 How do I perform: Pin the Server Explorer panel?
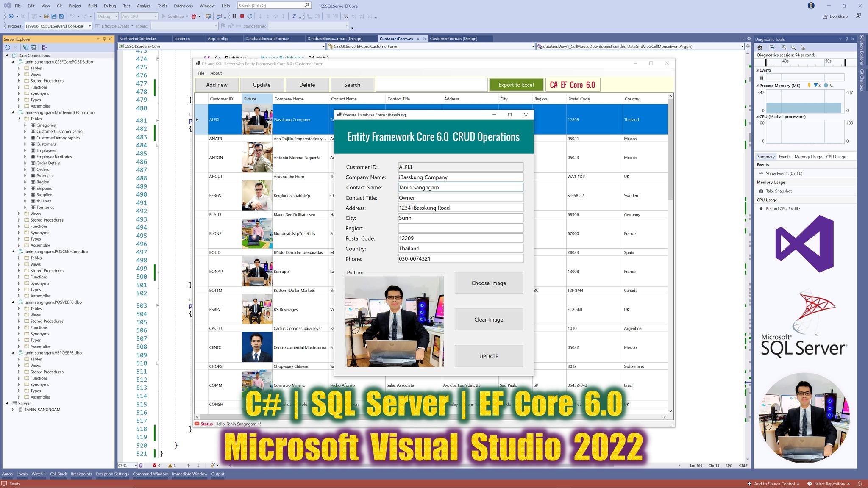104,39
